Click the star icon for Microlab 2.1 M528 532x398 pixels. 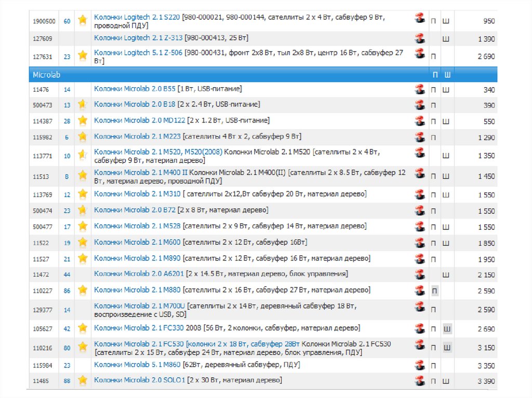(83, 226)
